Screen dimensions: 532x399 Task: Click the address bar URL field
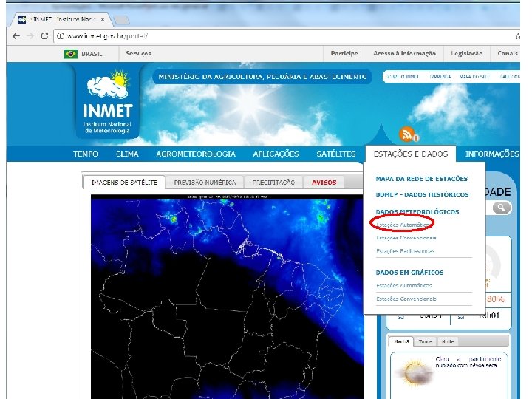tap(285, 36)
